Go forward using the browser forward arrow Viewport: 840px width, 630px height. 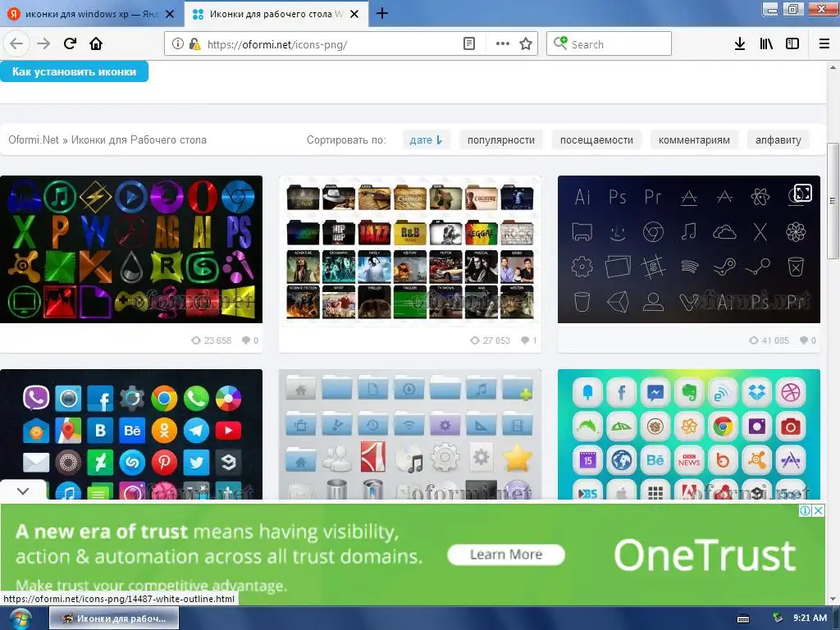point(43,43)
